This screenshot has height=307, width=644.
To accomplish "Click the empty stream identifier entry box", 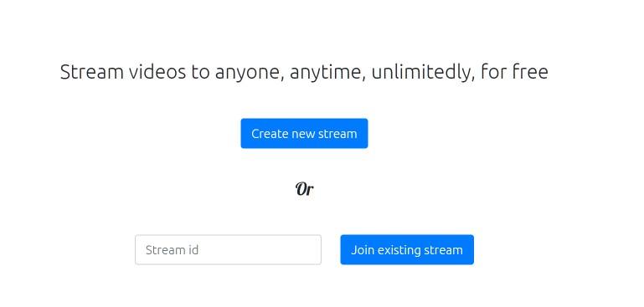I will pos(228,249).
